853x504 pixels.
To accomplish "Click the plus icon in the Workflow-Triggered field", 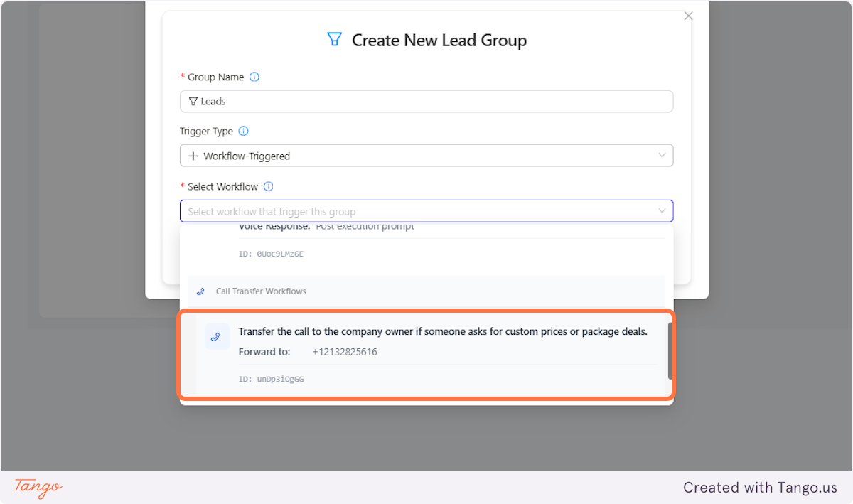I will (x=192, y=155).
